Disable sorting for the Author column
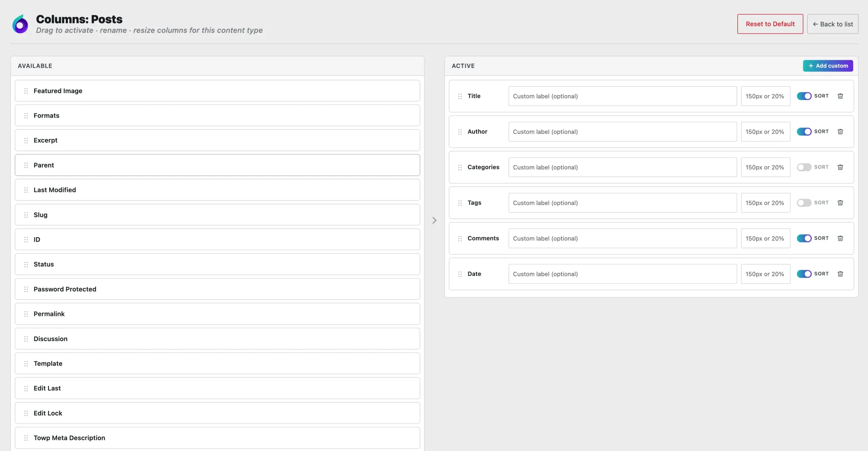Screen dimensions: 868x451 804,132
